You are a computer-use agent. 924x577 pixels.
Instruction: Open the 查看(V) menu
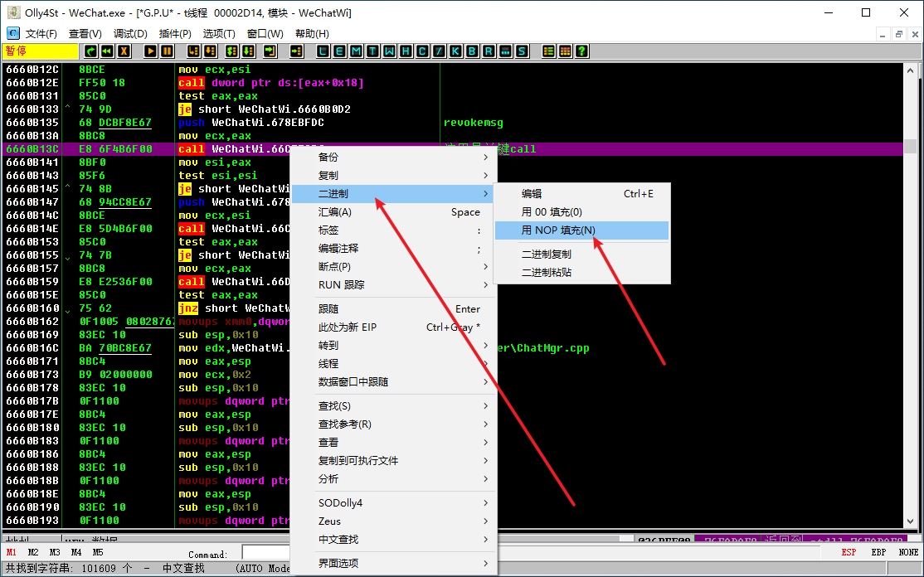(85, 33)
